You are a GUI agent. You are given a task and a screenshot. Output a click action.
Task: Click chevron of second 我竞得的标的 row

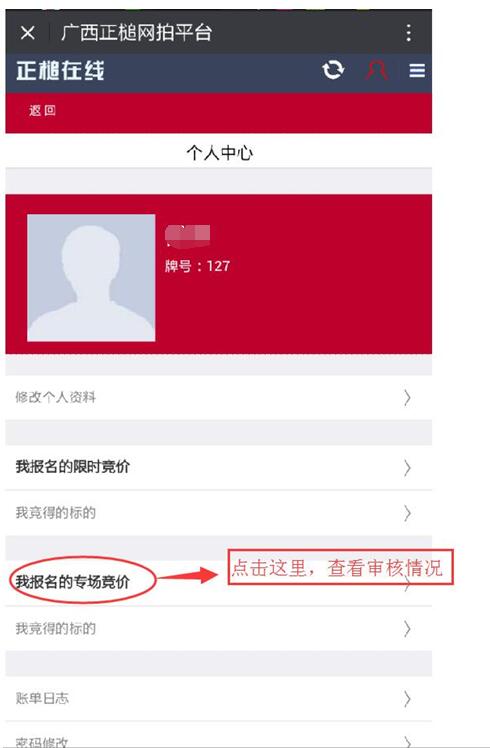407,629
